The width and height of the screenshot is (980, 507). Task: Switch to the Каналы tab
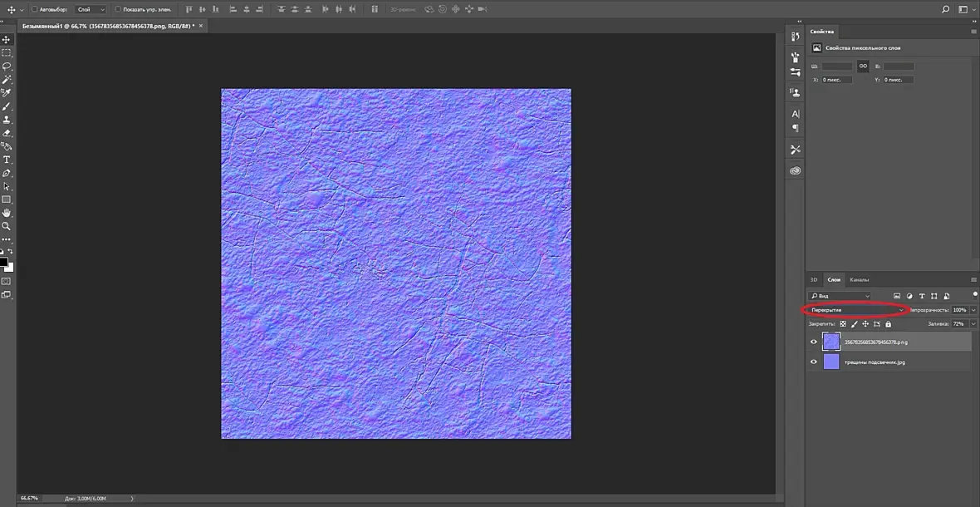pos(860,279)
